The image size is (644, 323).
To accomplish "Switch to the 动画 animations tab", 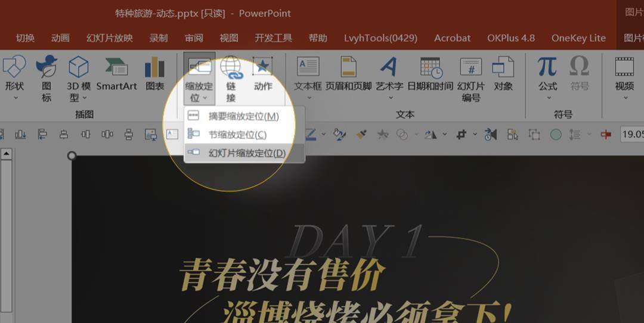I will (60, 38).
